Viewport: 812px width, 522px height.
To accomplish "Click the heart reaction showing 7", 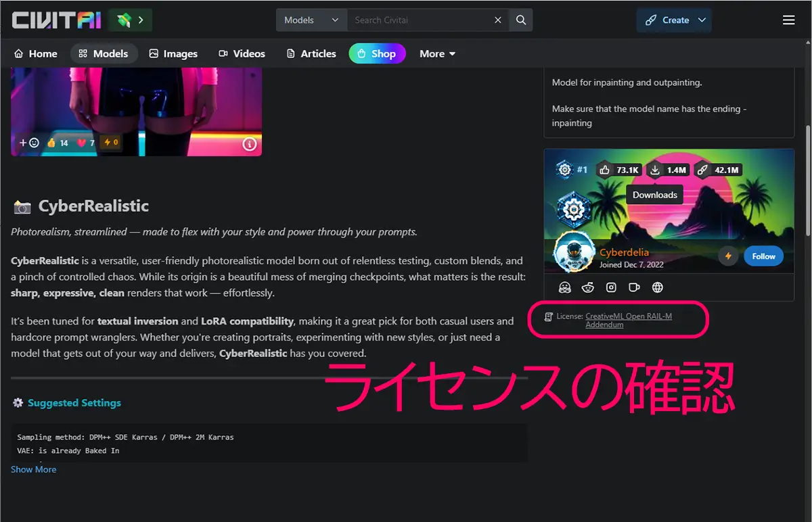I will tap(85, 143).
